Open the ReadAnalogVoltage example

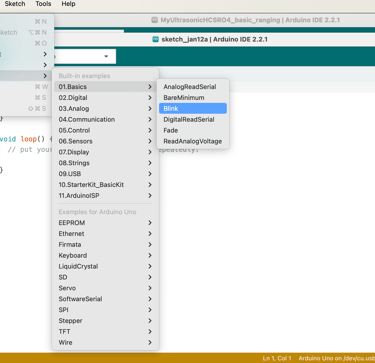[x=193, y=141]
